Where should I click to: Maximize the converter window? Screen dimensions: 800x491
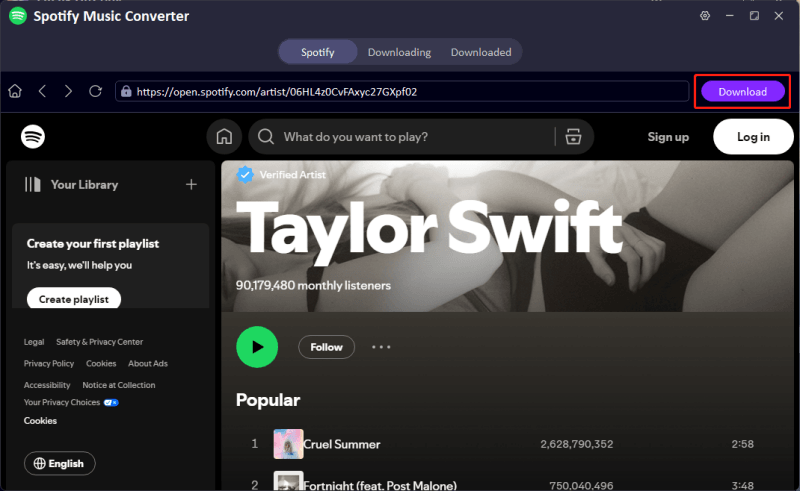click(754, 16)
